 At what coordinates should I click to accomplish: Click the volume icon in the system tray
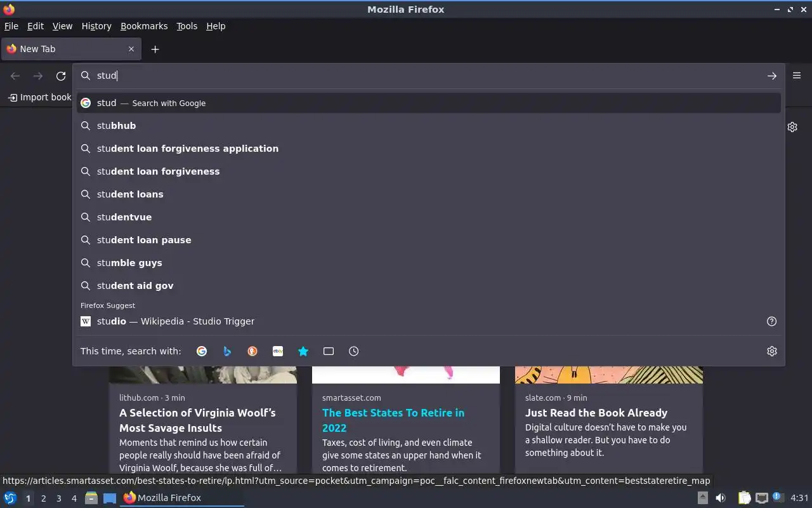coord(721,498)
